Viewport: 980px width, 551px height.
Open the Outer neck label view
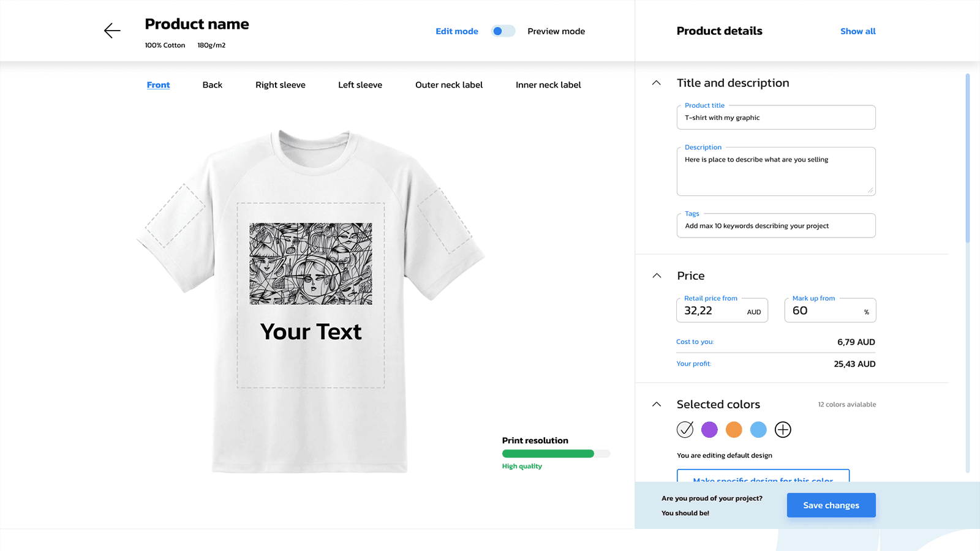(449, 84)
